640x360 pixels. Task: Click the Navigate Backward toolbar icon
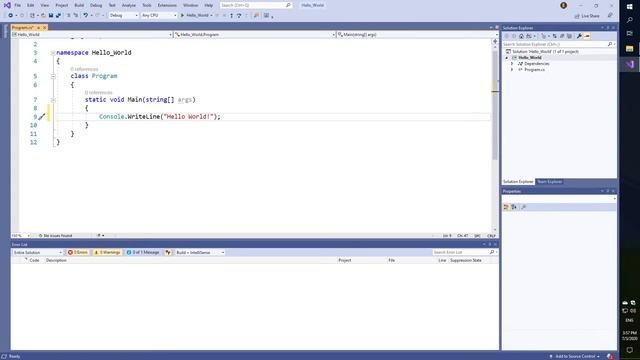[x=10, y=16]
